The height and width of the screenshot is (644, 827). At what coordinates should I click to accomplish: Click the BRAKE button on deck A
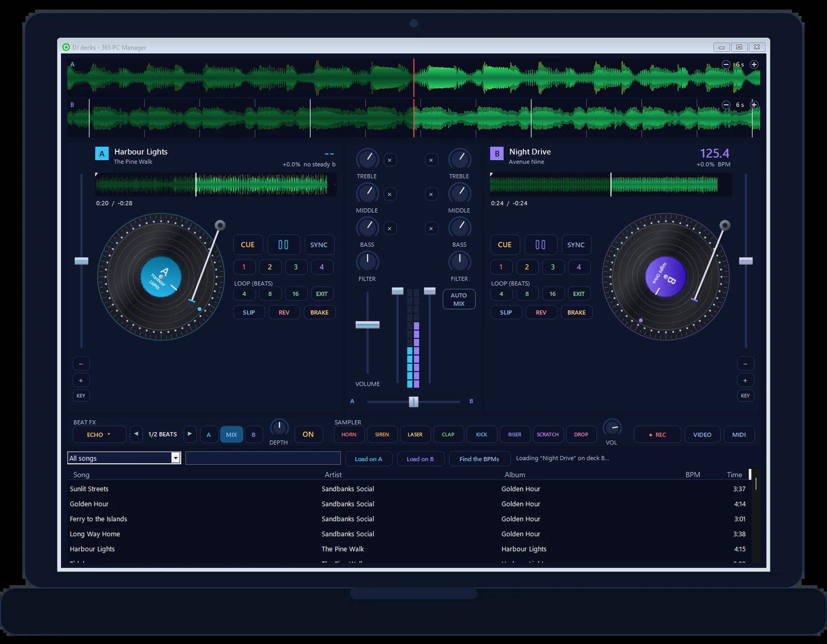320,312
